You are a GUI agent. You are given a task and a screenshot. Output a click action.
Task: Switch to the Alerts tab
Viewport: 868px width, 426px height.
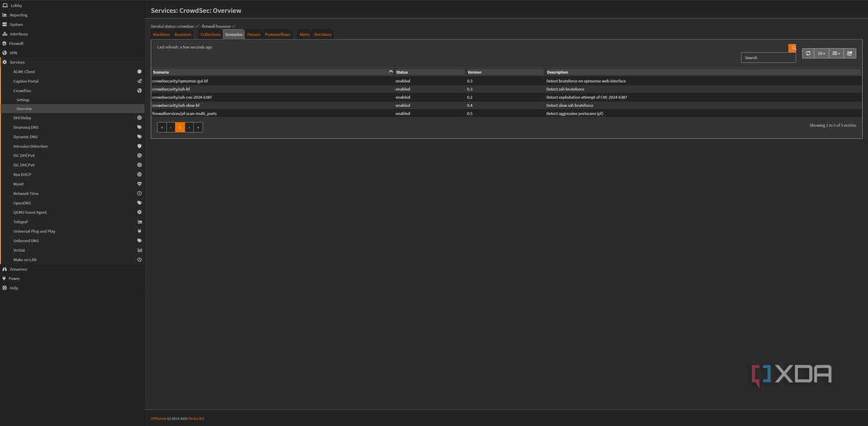coord(304,35)
